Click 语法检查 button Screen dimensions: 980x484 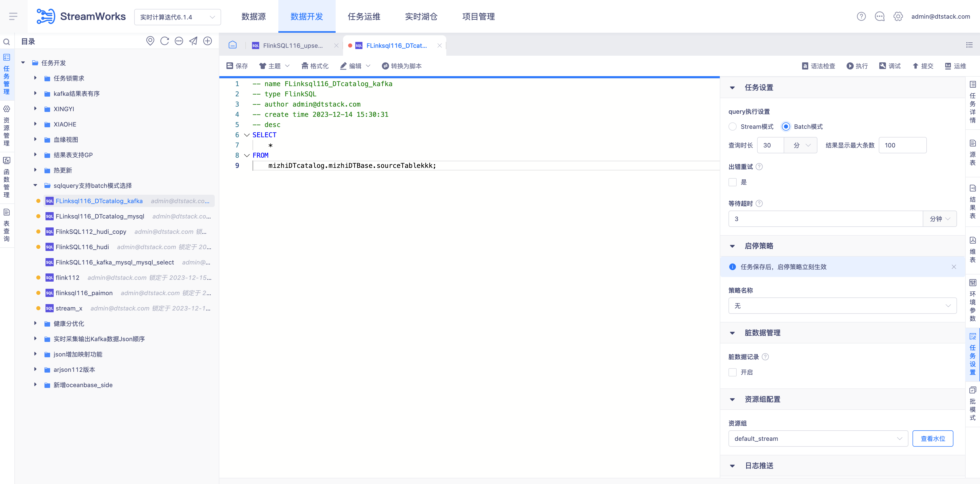(818, 66)
